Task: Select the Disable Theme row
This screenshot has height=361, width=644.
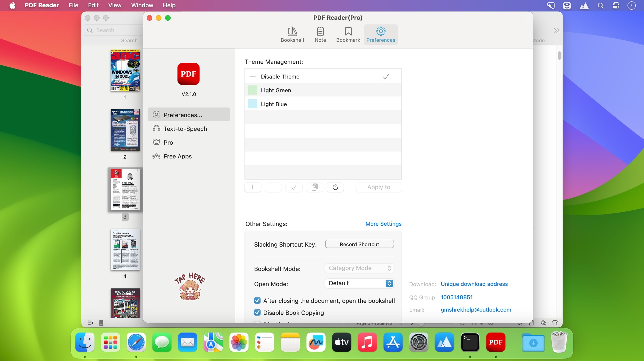Action: [x=323, y=76]
